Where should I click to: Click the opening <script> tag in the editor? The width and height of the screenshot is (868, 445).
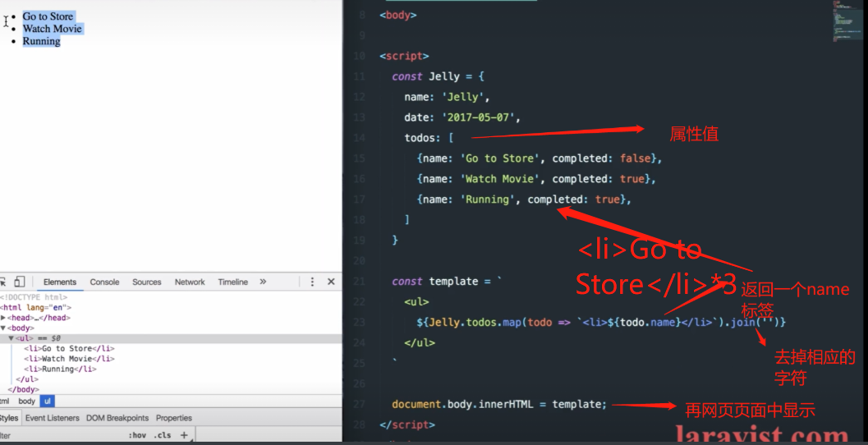click(x=404, y=56)
